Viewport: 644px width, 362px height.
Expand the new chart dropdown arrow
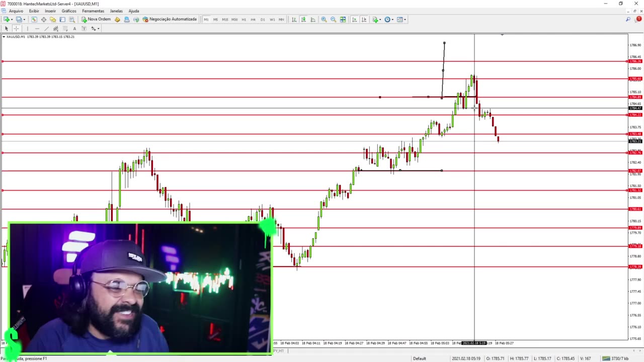(11, 20)
